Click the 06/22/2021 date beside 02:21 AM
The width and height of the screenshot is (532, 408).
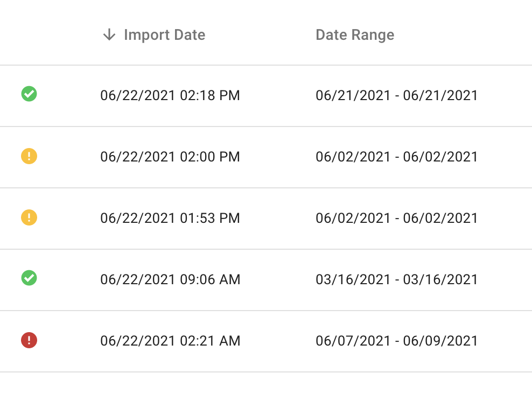pyautogui.click(x=138, y=341)
